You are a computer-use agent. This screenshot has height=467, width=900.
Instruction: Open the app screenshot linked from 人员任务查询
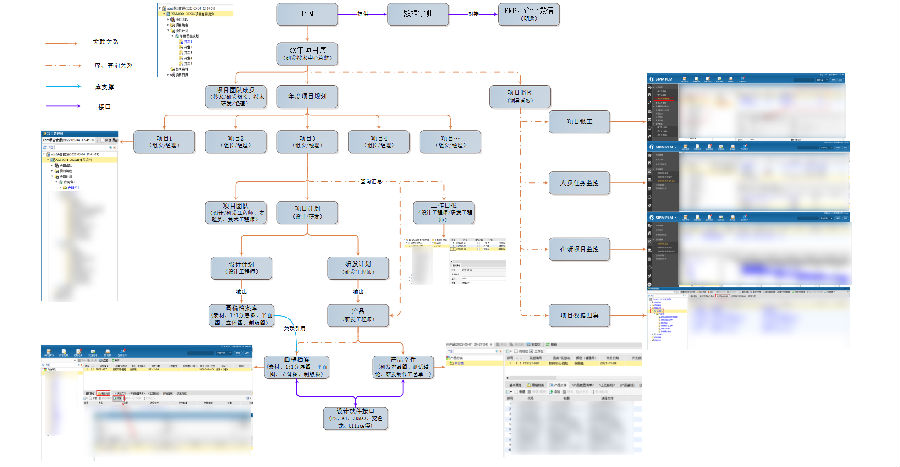pos(748,177)
